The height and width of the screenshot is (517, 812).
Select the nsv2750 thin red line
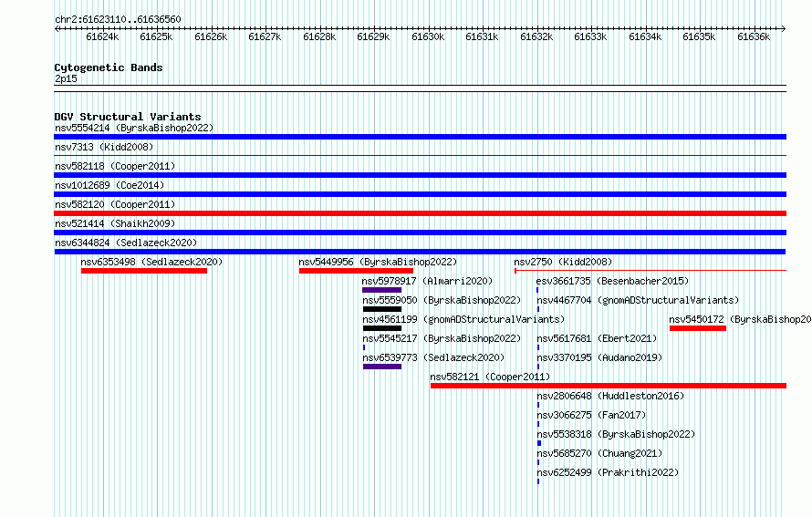(x=651, y=270)
